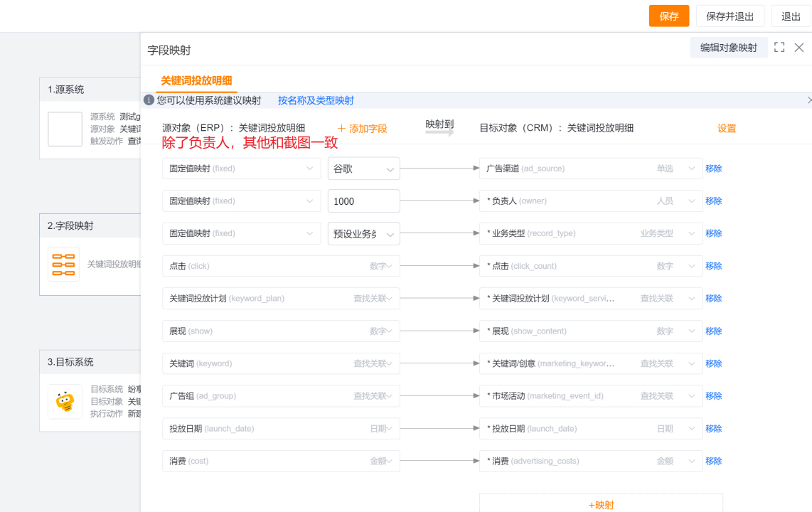
Task: Click the info icon beside 您可以使用系统建议映射
Action: (x=149, y=100)
